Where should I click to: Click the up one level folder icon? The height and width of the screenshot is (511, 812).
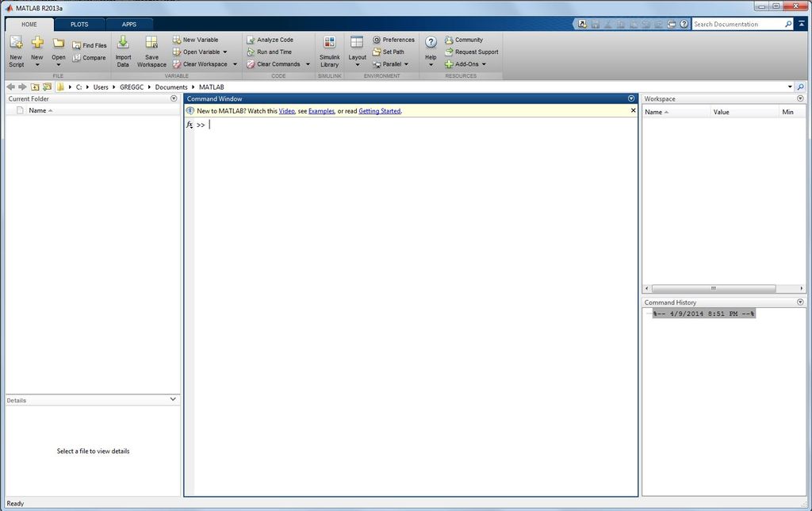pyautogui.click(x=35, y=87)
